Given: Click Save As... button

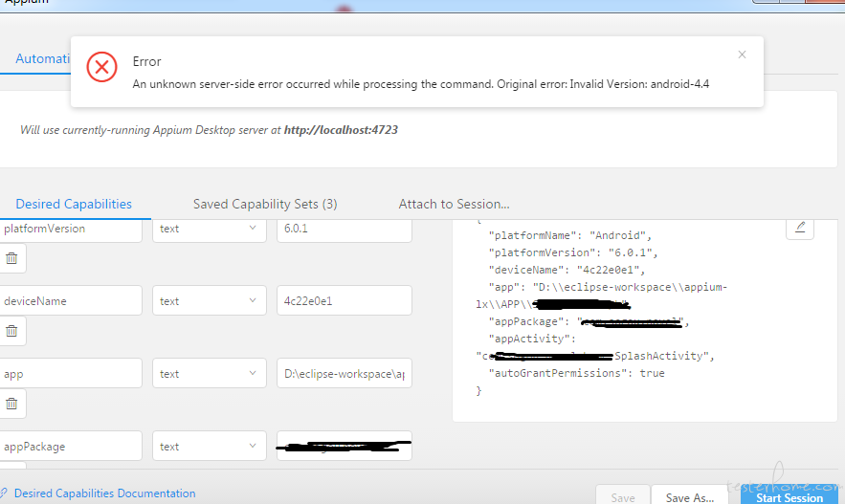Looking at the screenshot, I should point(689,496).
